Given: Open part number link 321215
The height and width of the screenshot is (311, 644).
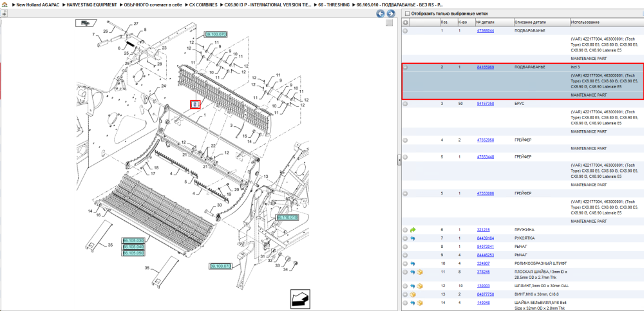Looking at the screenshot, I should pyautogui.click(x=483, y=230).
